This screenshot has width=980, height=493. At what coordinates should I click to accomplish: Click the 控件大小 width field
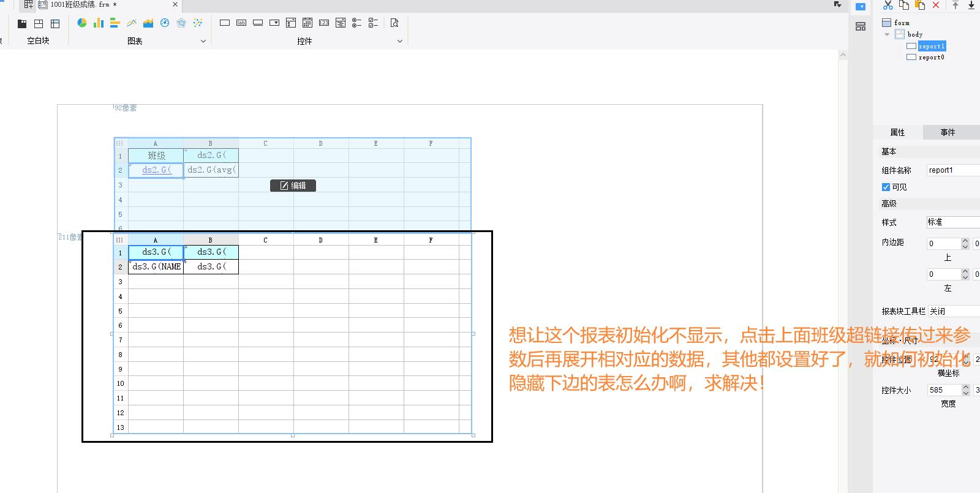point(943,390)
